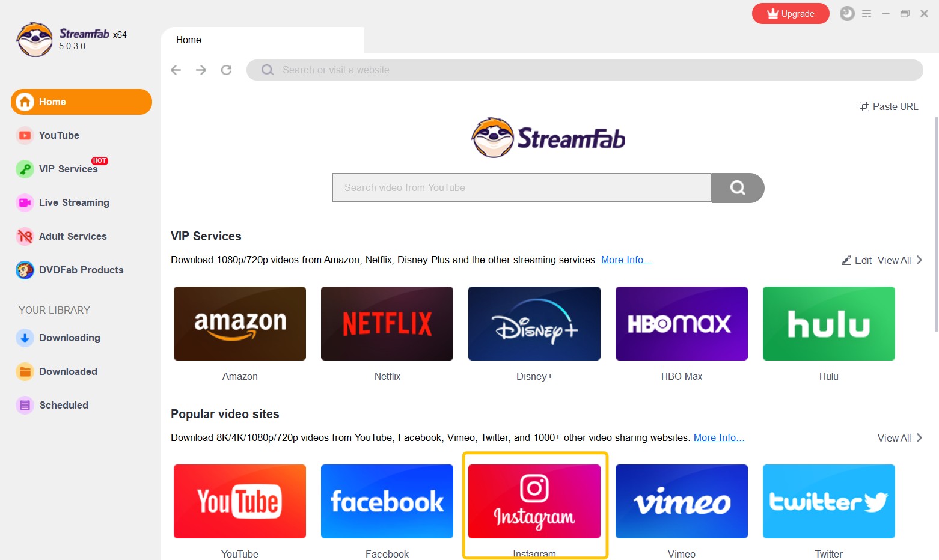Click the Adult Services 18 icon

coord(25,236)
